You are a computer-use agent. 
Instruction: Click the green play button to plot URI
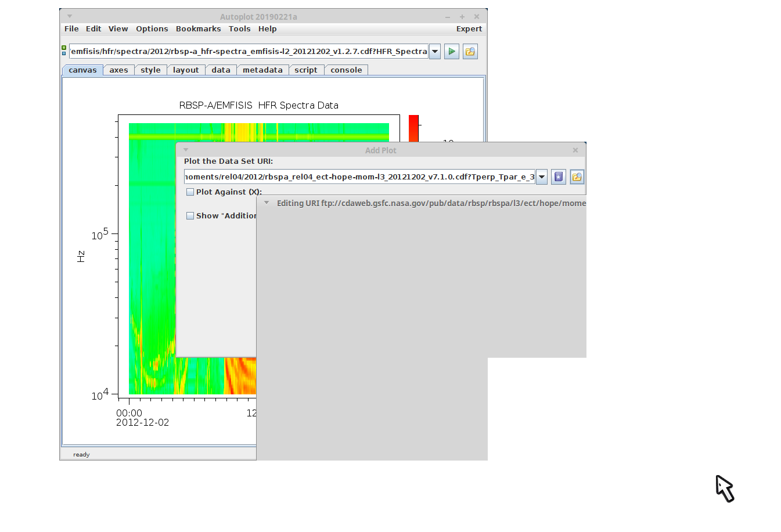(x=451, y=52)
